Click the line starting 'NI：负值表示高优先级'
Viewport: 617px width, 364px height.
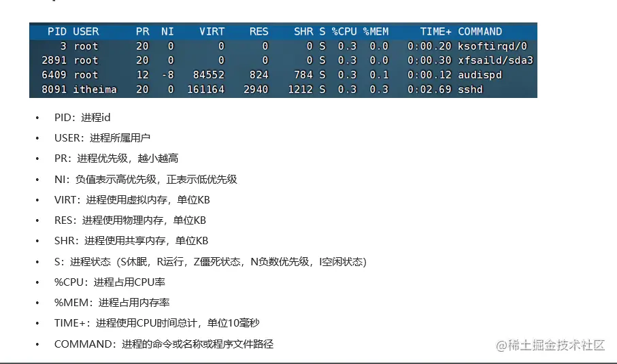coord(146,180)
